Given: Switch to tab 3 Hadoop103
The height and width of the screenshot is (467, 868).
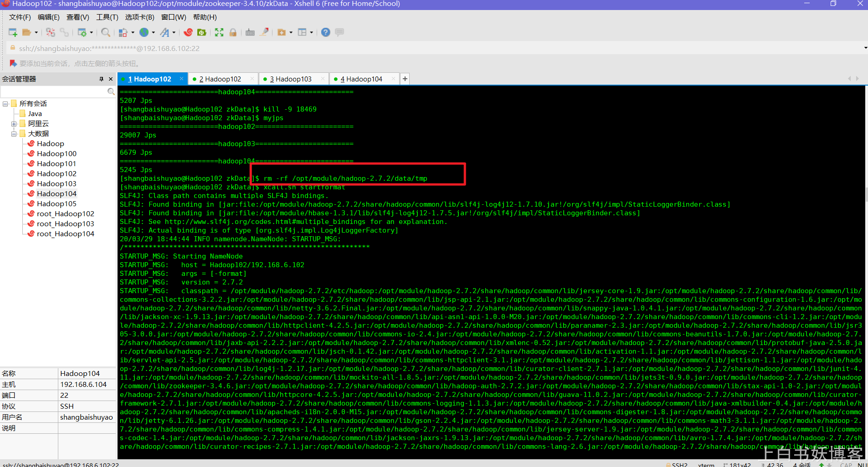Looking at the screenshot, I should [291, 79].
